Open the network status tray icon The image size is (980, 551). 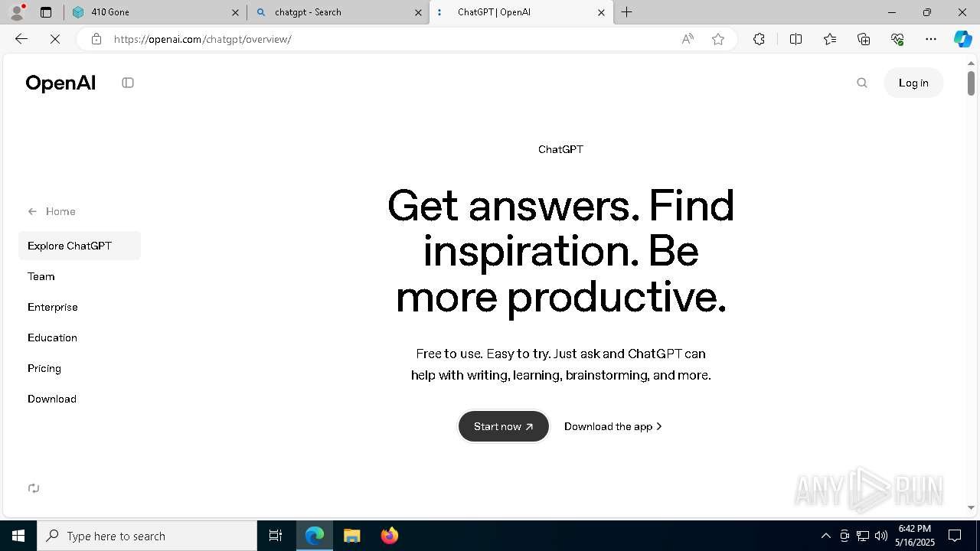pyautogui.click(x=863, y=536)
